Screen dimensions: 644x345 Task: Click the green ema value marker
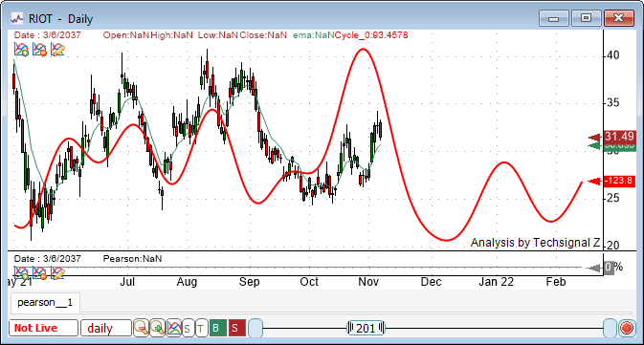point(619,147)
